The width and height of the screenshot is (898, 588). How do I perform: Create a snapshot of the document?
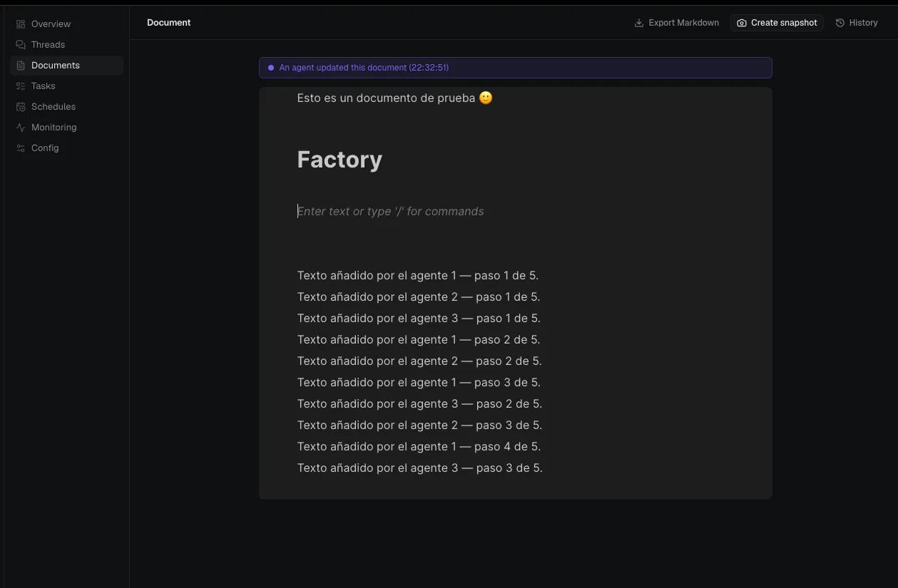click(x=777, y=23)
